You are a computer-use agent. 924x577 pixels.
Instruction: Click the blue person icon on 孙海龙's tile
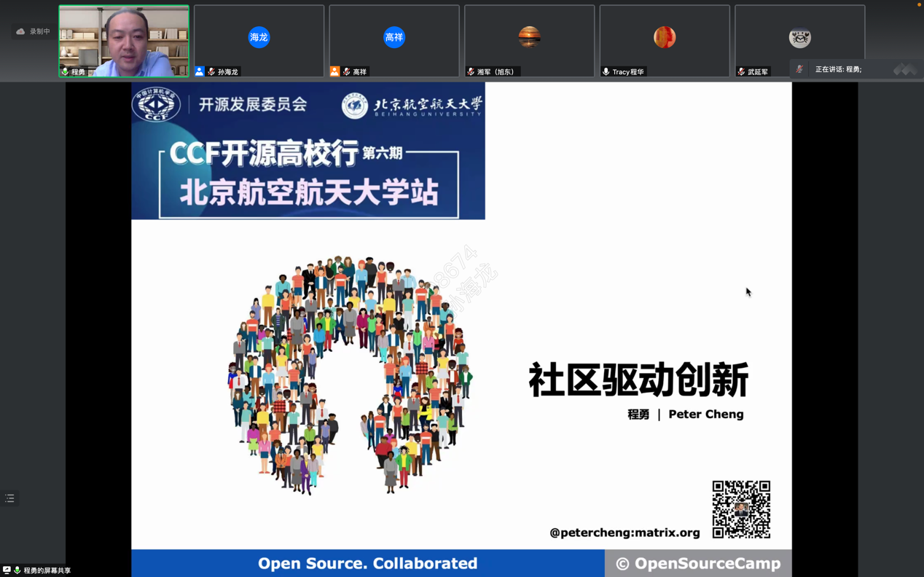[x=199, y=72]
